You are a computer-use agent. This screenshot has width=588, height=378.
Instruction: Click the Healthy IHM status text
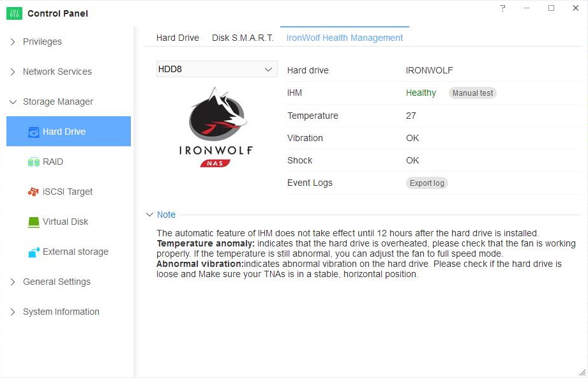(421, 93)
